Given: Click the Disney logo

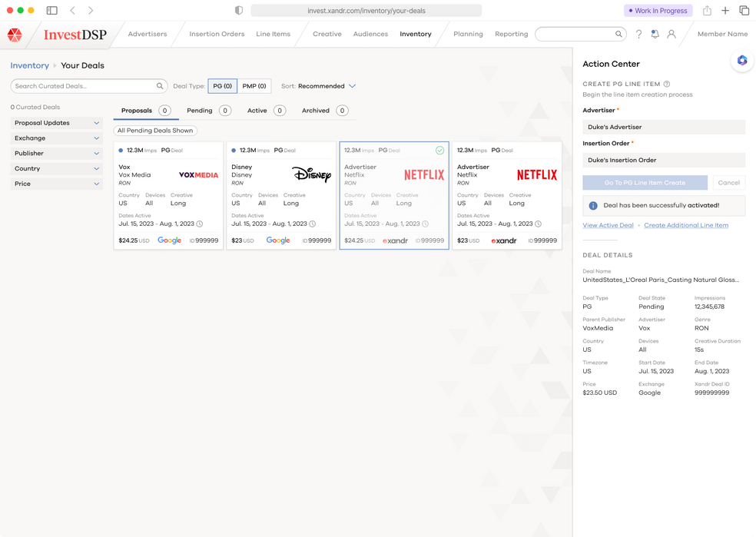Looking at the screenshot, I should [x=311, y=174].
